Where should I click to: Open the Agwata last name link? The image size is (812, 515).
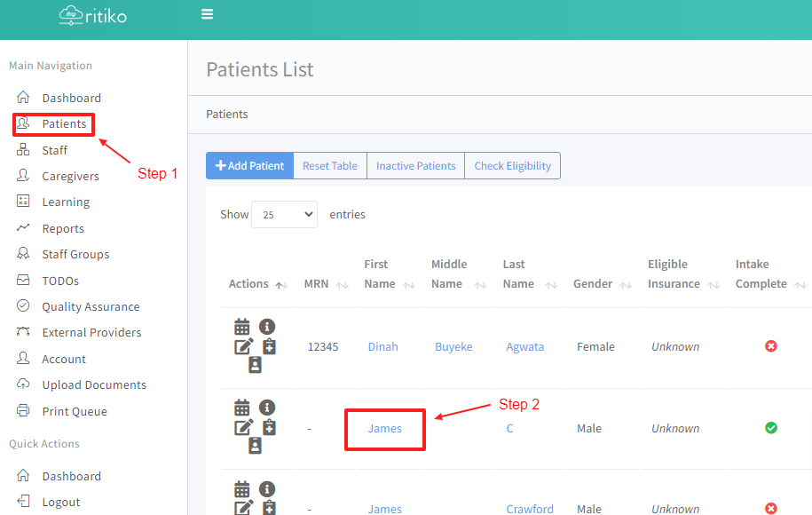point(525,346)
